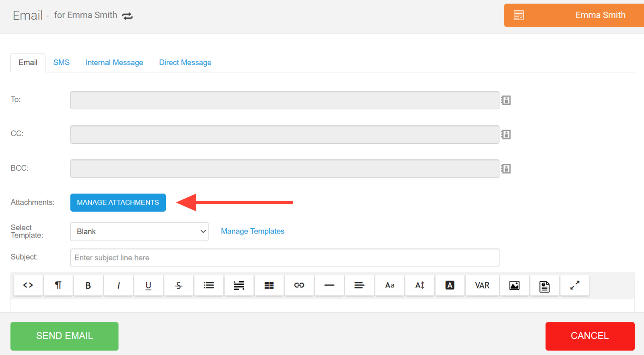The height and width of the screenshot is (355, 644).
Task: Click the subject line input field
Action: point(285,258)
